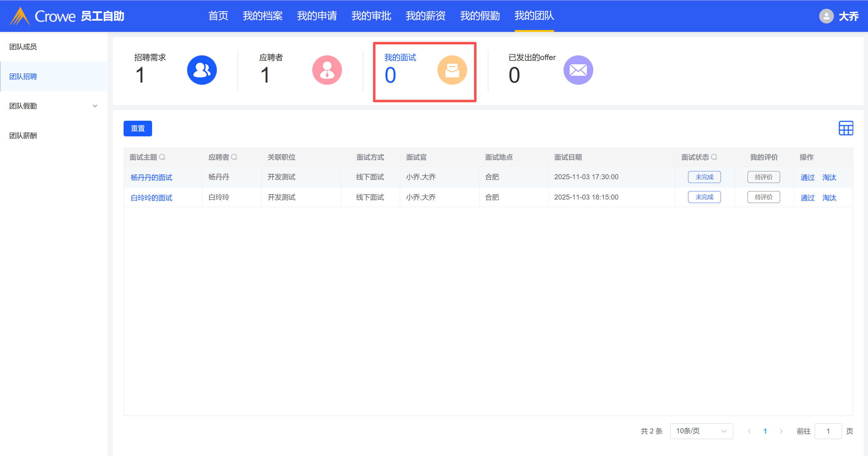Switch to 我的薪资 top navigation tab
This screenshot has height=456, width=868.
425,16
